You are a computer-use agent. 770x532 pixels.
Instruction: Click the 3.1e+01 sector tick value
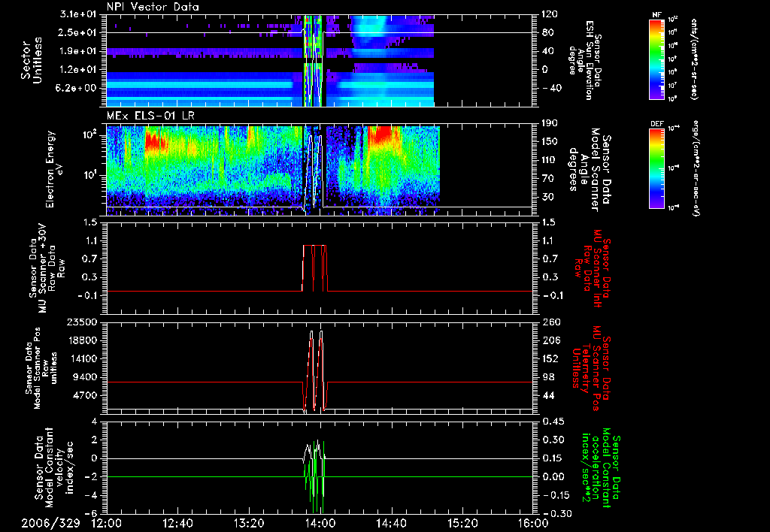80,15
